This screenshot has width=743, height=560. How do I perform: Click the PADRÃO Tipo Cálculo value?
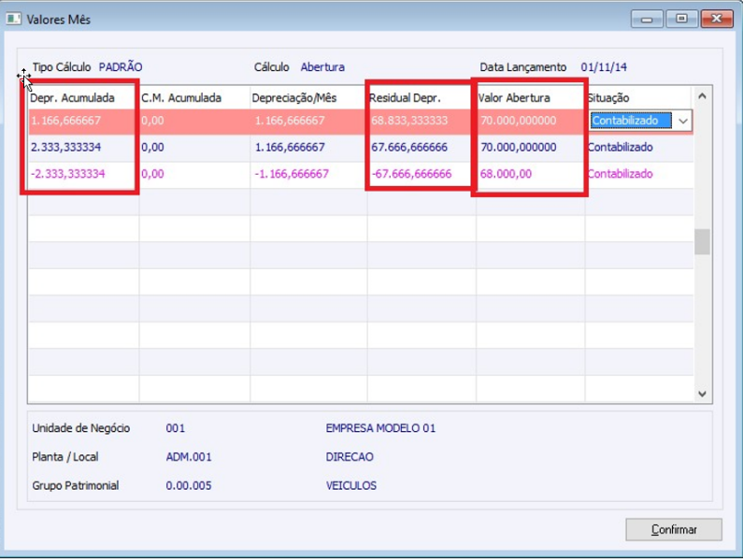click(121, 67)
